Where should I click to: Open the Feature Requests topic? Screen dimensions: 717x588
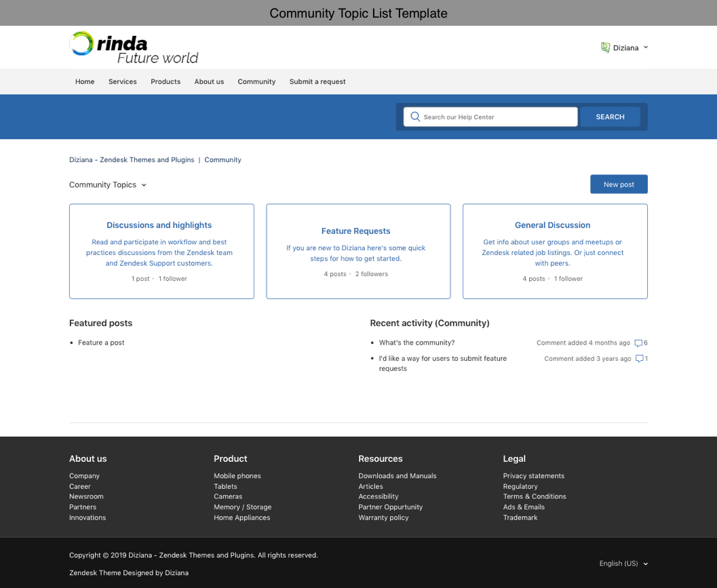(355, 231)
